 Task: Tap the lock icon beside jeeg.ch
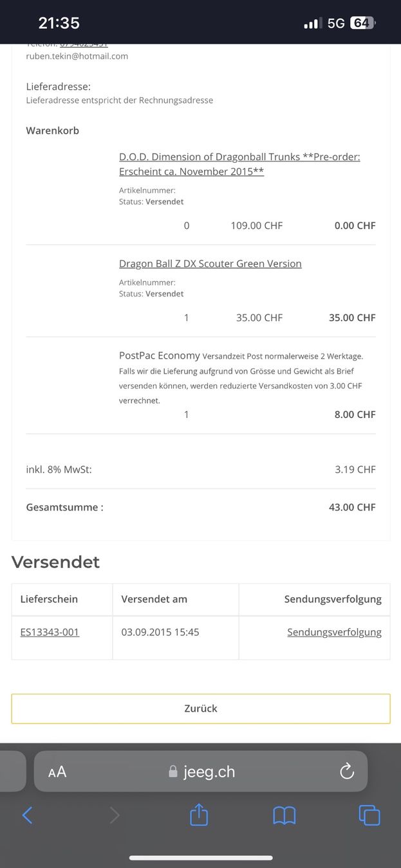click(x=173, y=772)
